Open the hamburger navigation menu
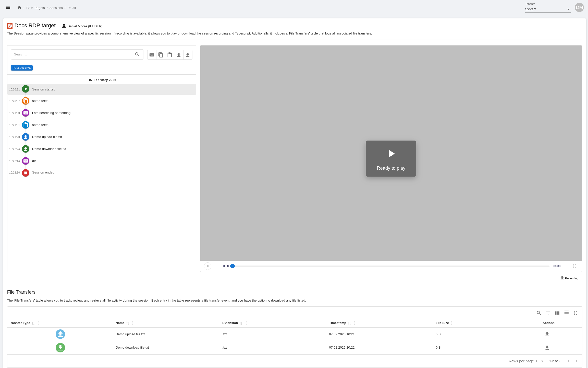588x368 pixels. [x=8, y=8]
